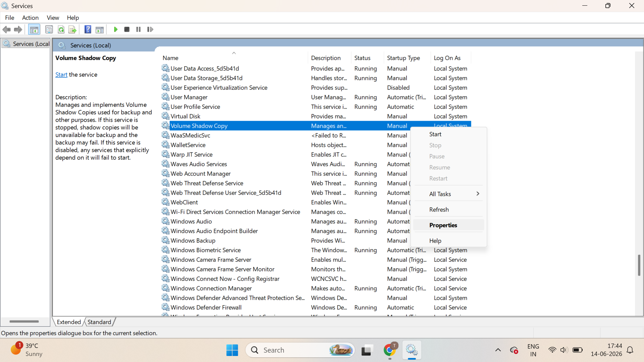Click the gear icon of Windows Audio service
Image resolution: width=644 pixels, height=362 pixels.
click(165, 221)
